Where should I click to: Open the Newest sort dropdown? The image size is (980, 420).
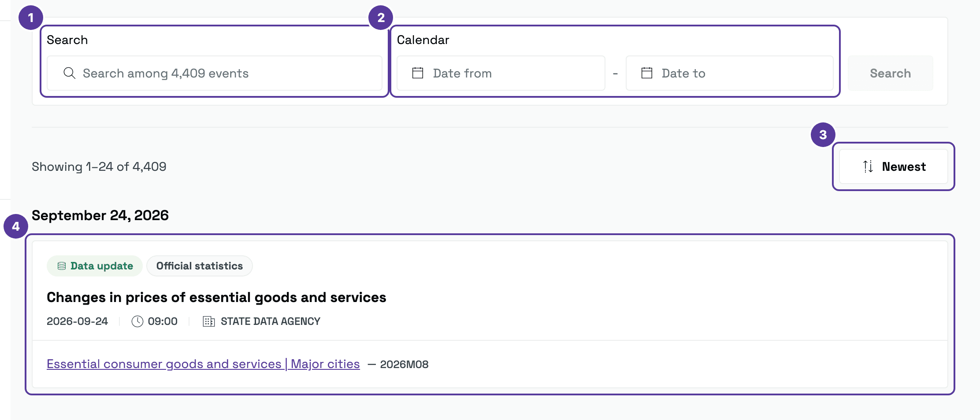click(x=894, y=166)
